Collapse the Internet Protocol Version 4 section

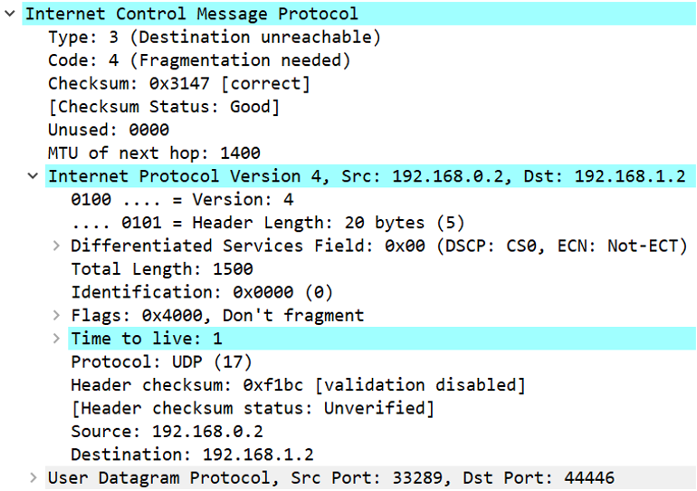[35, 177]
